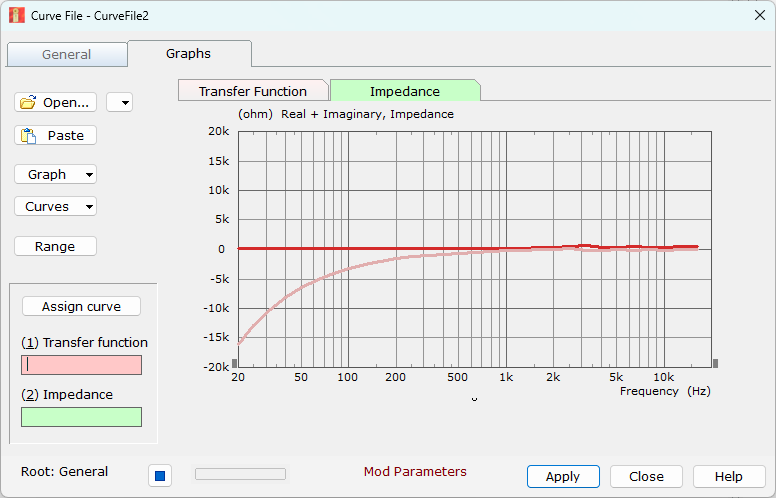The image size is (776, 498).
Task: Open the Graph dropdown menu
Action: pyautogui.click(x=55, y=174)
